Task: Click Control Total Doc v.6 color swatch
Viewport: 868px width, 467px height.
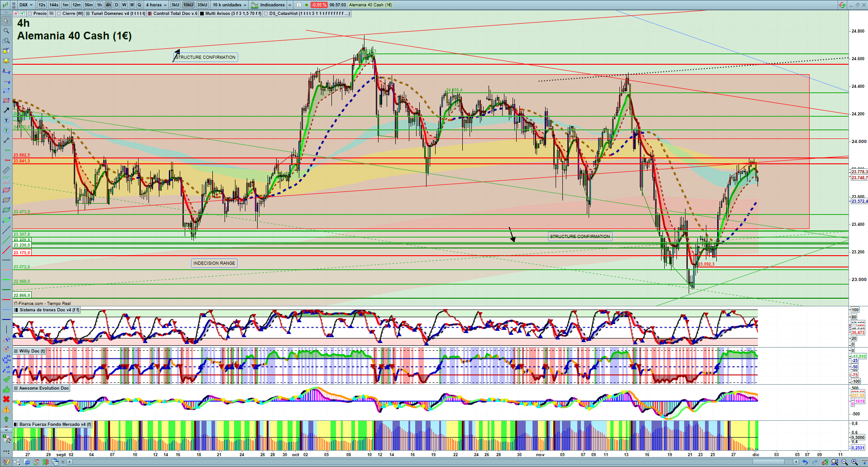Action: point(150,14)
